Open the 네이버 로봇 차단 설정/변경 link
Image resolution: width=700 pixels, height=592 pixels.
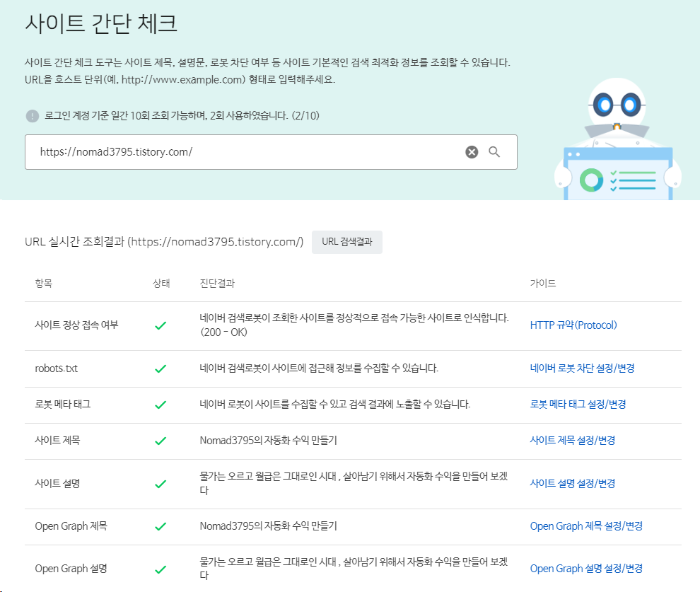tap(582, 368)
